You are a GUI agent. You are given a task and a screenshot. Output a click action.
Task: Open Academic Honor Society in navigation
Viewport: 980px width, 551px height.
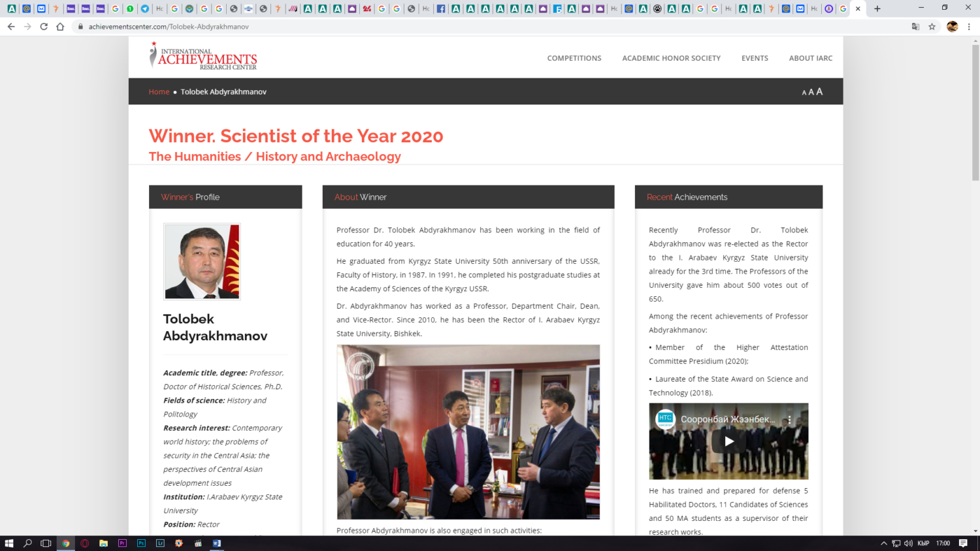point(671,58)
